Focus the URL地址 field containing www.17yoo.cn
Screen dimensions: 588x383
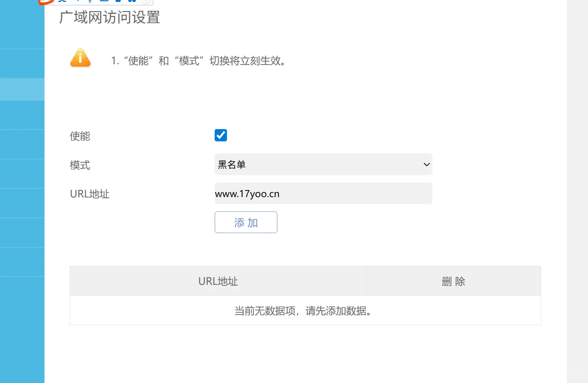(x=323, y=193)
